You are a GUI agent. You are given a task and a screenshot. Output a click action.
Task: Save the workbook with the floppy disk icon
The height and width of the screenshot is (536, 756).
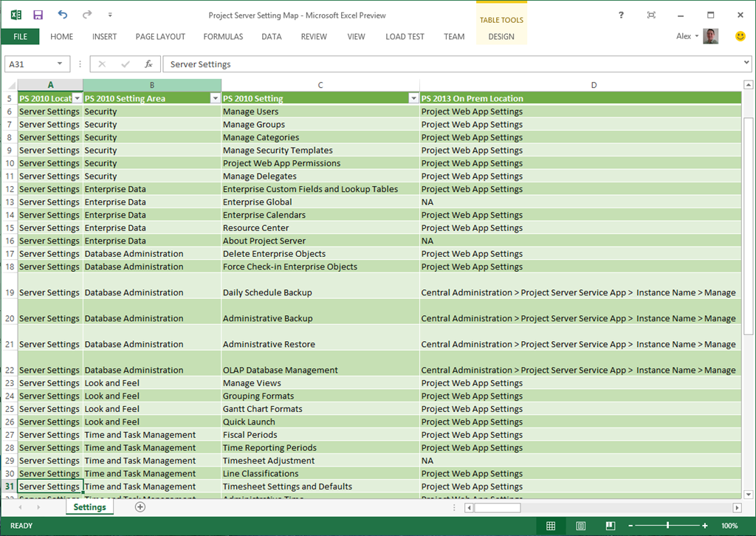coord(38,15)
